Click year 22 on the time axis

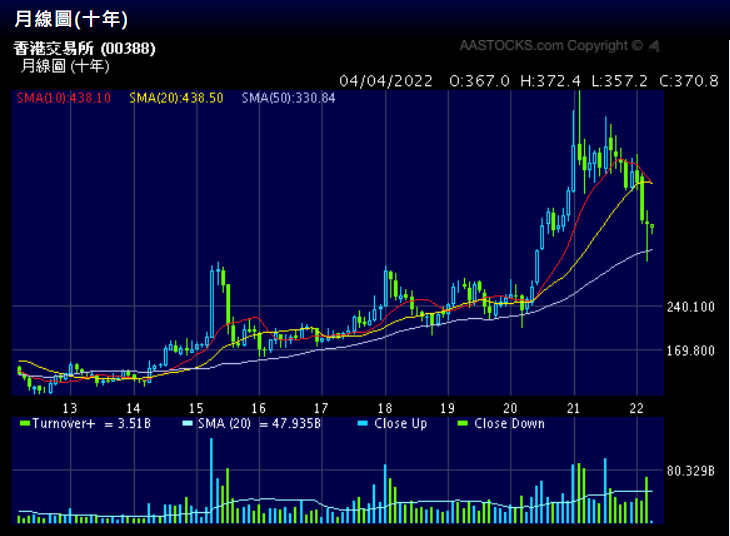tap(636, 408)
